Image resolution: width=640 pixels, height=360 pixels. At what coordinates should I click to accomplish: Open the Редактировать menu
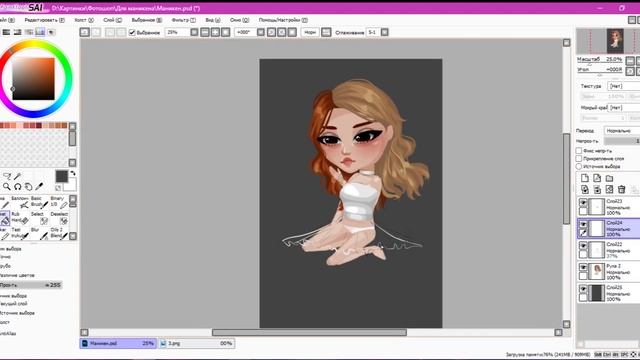[x=44, y=20]
